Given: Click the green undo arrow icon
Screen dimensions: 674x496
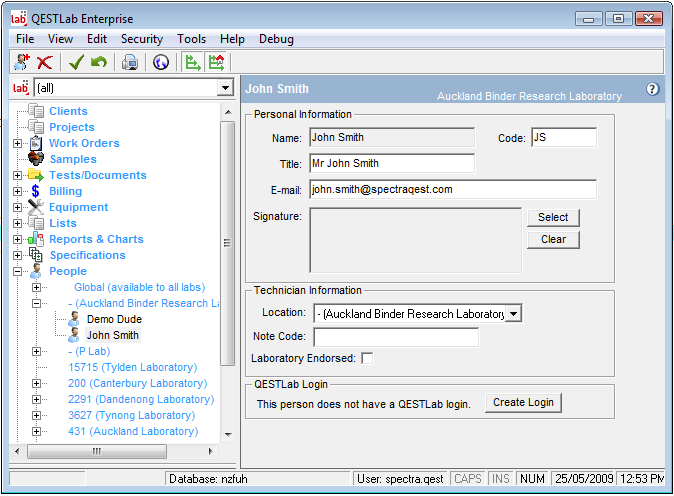Looking at the screenshot, I should pos(98,62).
